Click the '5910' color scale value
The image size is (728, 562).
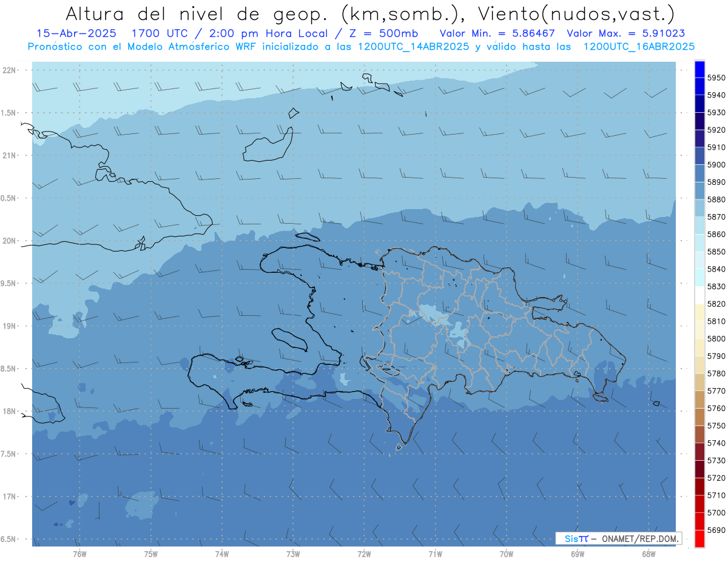click(x=716, y=147)
